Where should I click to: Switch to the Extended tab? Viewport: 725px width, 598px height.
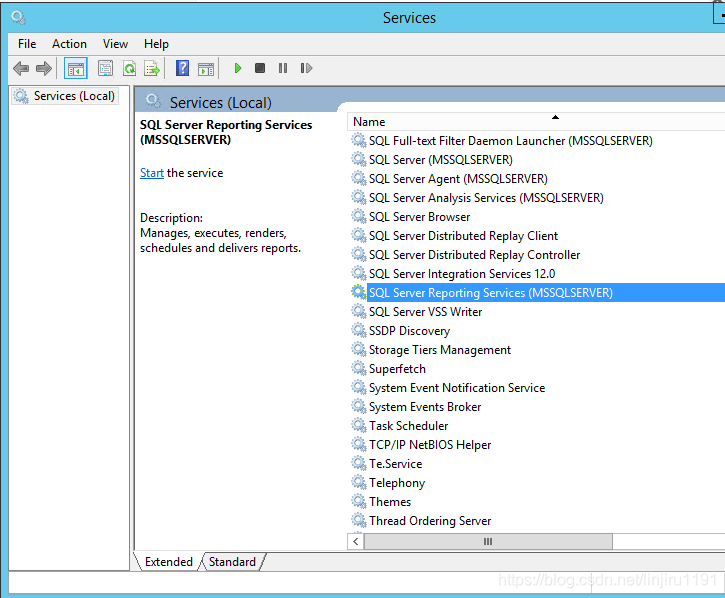tap(169, 561)
